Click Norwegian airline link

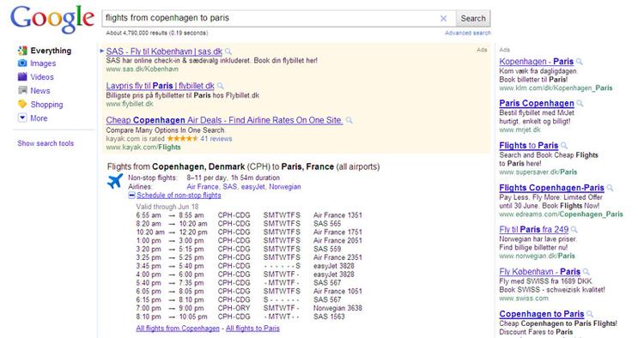pyautogui.click(x=285, y=187)
